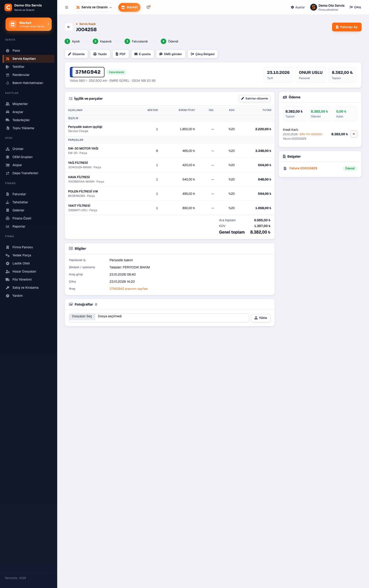Click the Yükle upload button
The height and width of the screenshot is (588, 369).
(261, 318)
